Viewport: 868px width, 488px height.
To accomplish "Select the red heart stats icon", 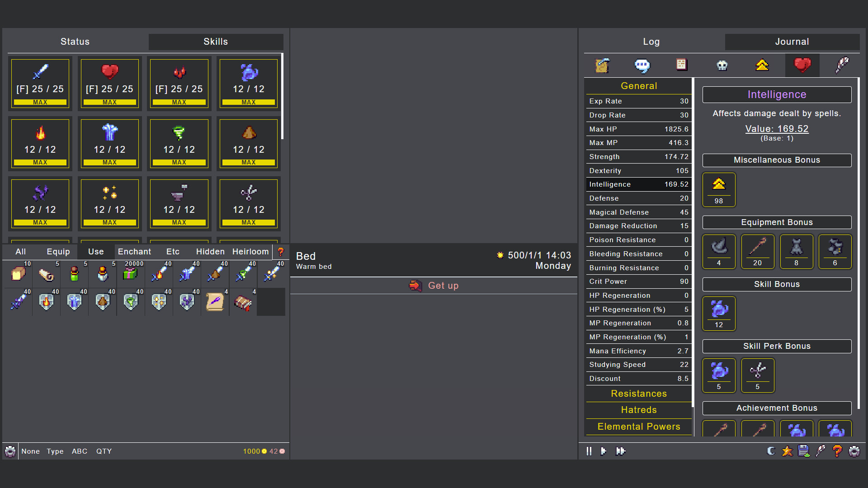I will click(802, 66).
